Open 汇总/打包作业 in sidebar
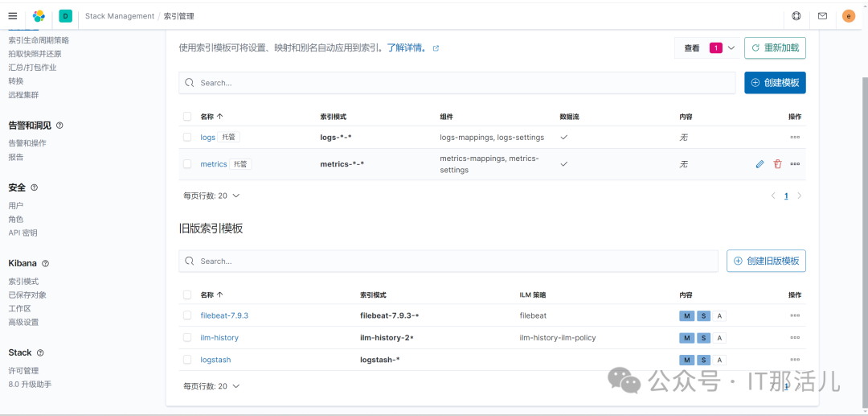The image size is (868, 416). click(x=33, y=68)
